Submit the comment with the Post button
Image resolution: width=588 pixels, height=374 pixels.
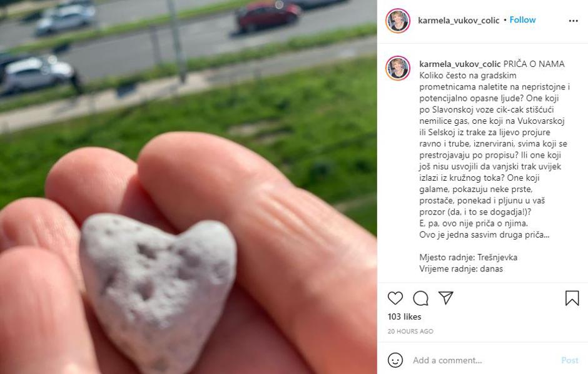[570, 360]
